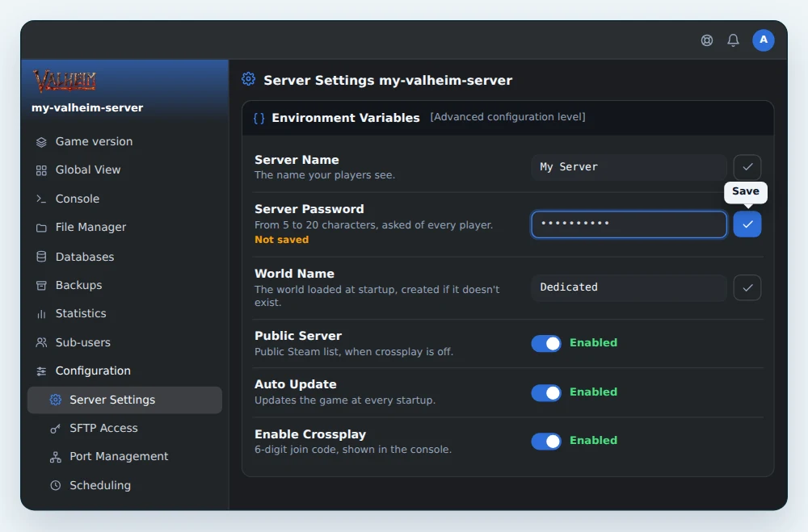The height and width of the screenshot is (532, 808).
Task: Click the Not saved status text
Action: click(x=281, y=240)
